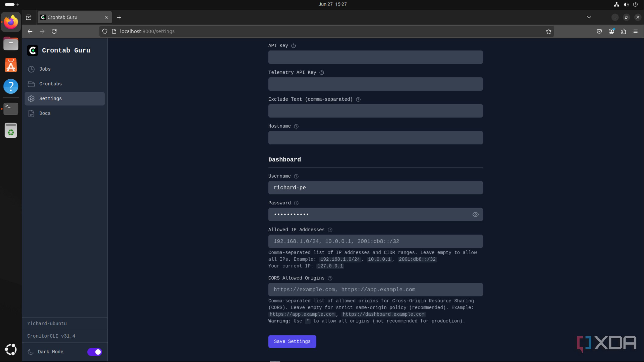Click the Hostname help icon
Viewport: 644px width, 362px height.
[x=296, y=126]
